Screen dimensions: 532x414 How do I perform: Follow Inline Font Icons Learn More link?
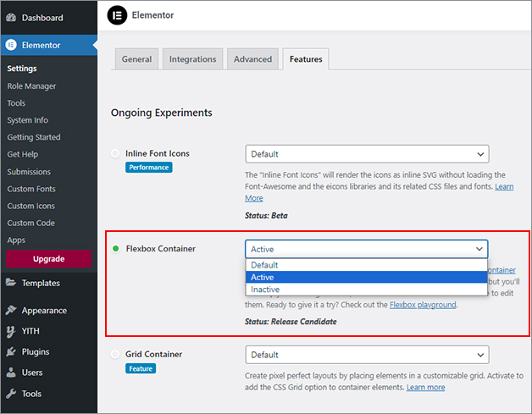tap(504, 186)
